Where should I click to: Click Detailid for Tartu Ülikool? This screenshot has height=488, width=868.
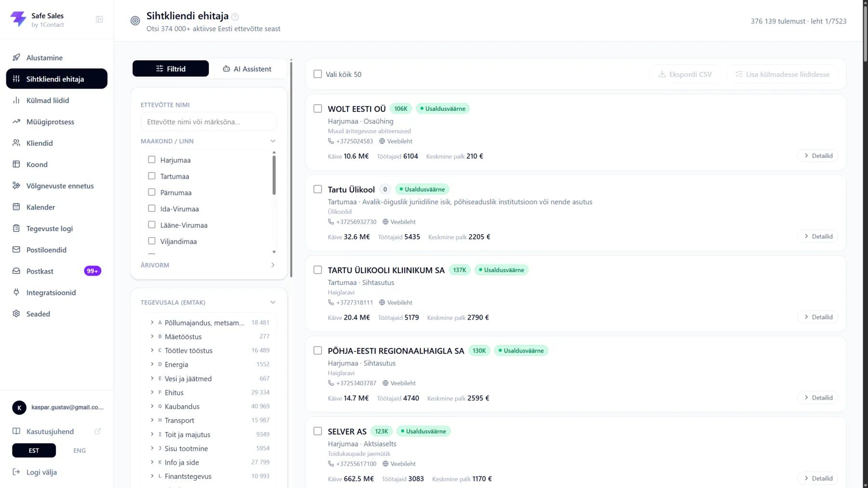(818, 237)
